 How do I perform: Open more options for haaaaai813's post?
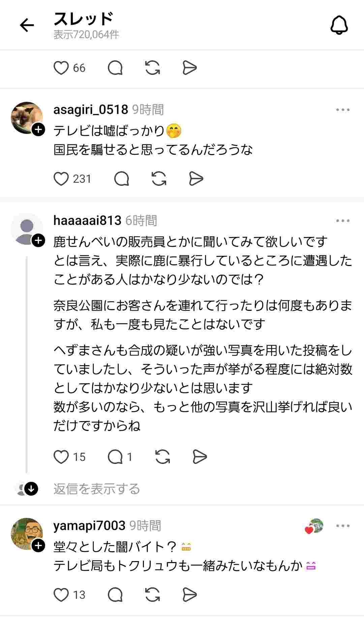pos(343,221)
